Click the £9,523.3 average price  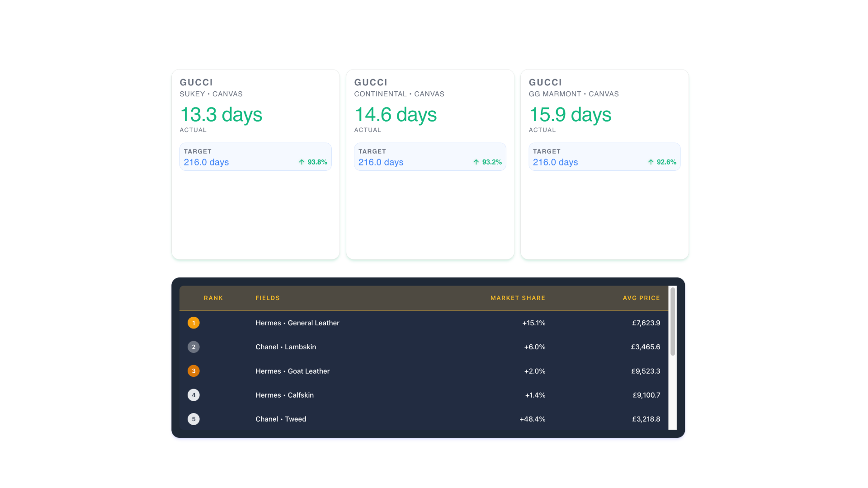[646, 371]
